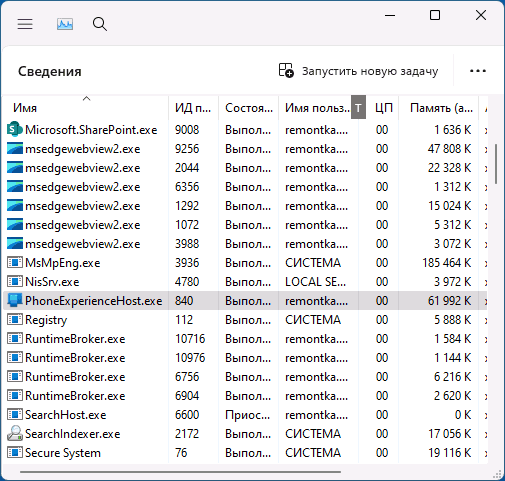Maximize the Task Manager window
Image resolution: width=505 pixels, height=481 pixels.
tap(435, 15)
